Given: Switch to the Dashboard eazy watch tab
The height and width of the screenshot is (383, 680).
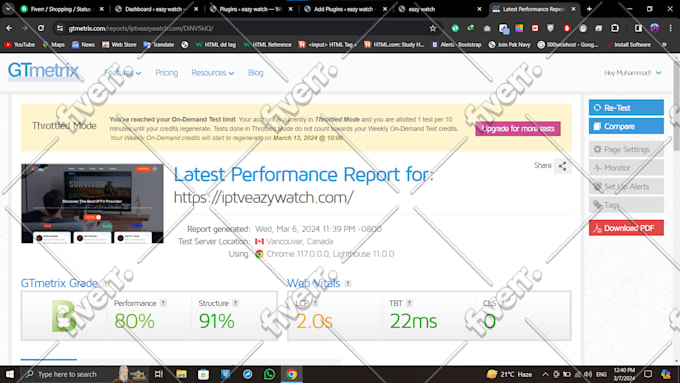Looking at the screenshot, I should tap(157, 9).
